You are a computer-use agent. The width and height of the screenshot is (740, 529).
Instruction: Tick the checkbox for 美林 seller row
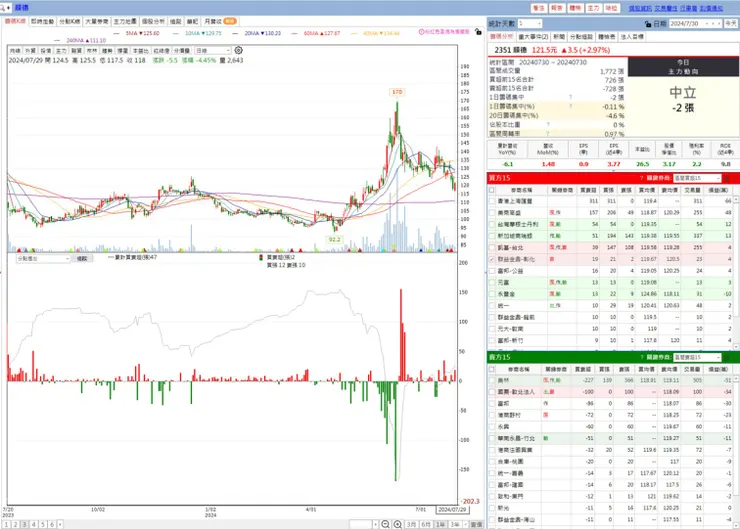[x=492, y=380]
